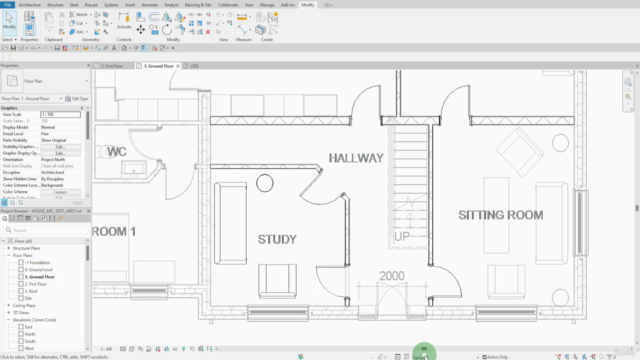The image size is (640, 360).
Task: Click the Text tool in quick access toolbar
Action: tap(114, 48)
